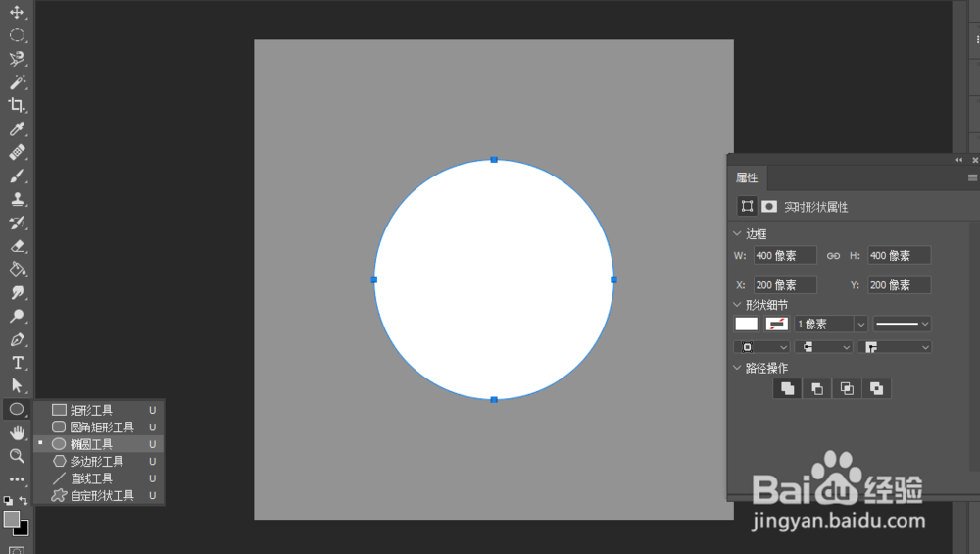
Task: Collapse the 边框 section
Action: tap(737, 233)
